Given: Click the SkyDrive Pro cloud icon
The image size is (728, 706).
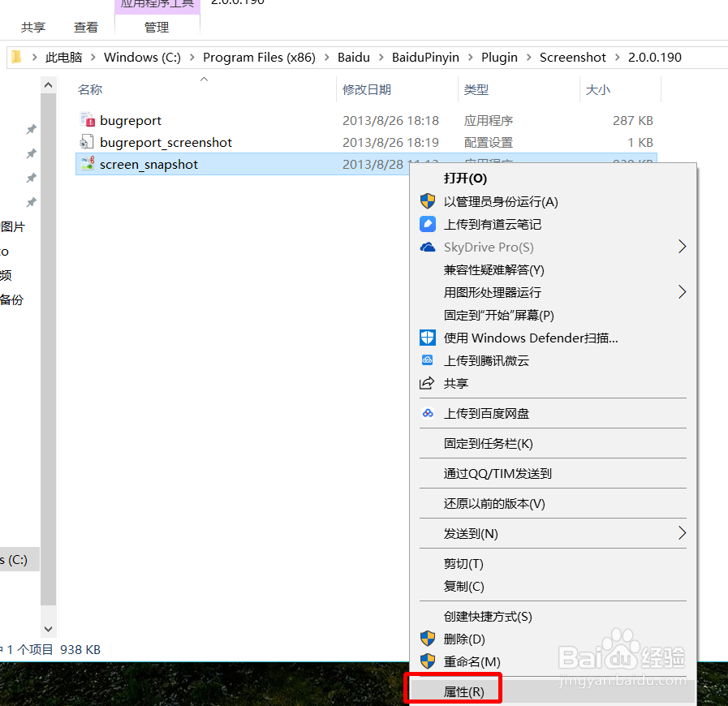Looking at the screenshot, I should tap(428, 247).
